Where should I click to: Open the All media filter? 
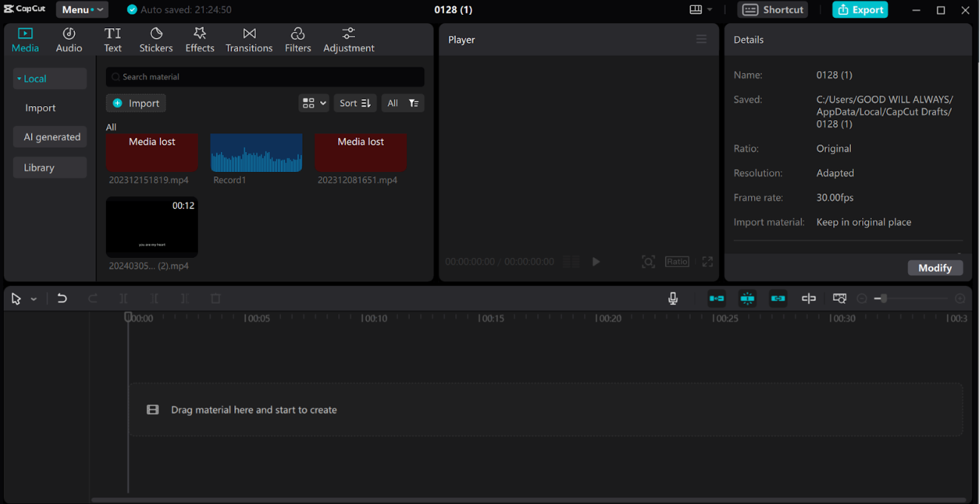pyautogui.click(x=403, y=103)
